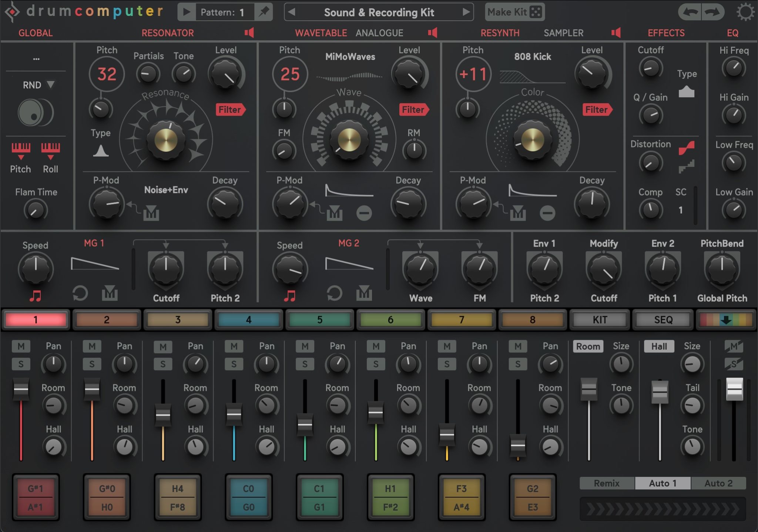Mute the Resynth engine speaker icon
Screen dimensions: 758x532
pos(616,33)
